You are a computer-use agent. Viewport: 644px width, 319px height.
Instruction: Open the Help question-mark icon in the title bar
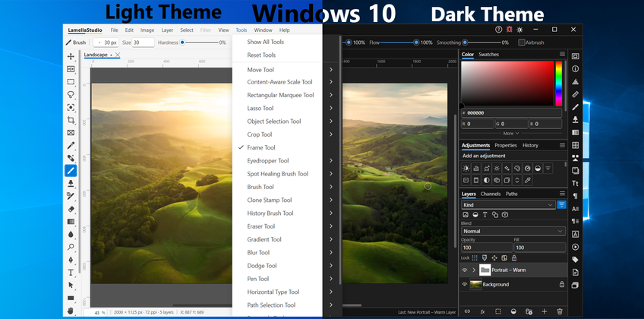pyautogui.click(x=499, y=30)
